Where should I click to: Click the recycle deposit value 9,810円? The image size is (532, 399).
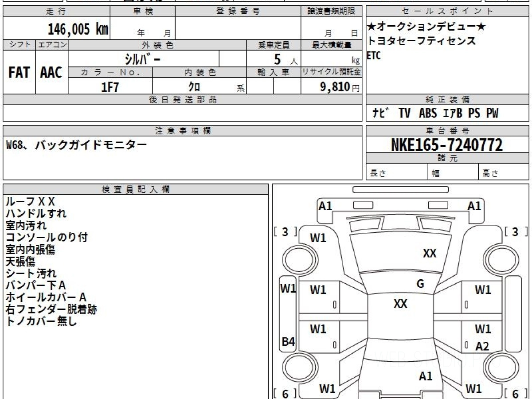coord(340,86)
